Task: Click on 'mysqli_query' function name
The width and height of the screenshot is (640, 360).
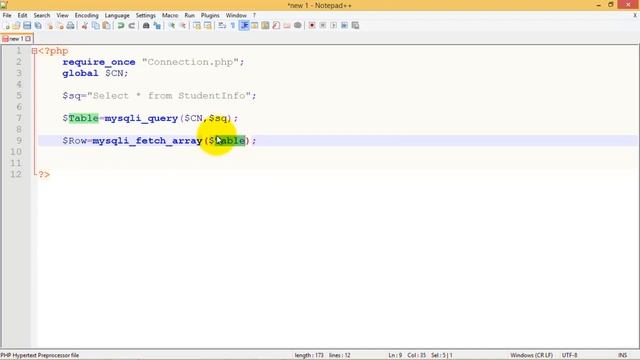Action: (141, 118)
